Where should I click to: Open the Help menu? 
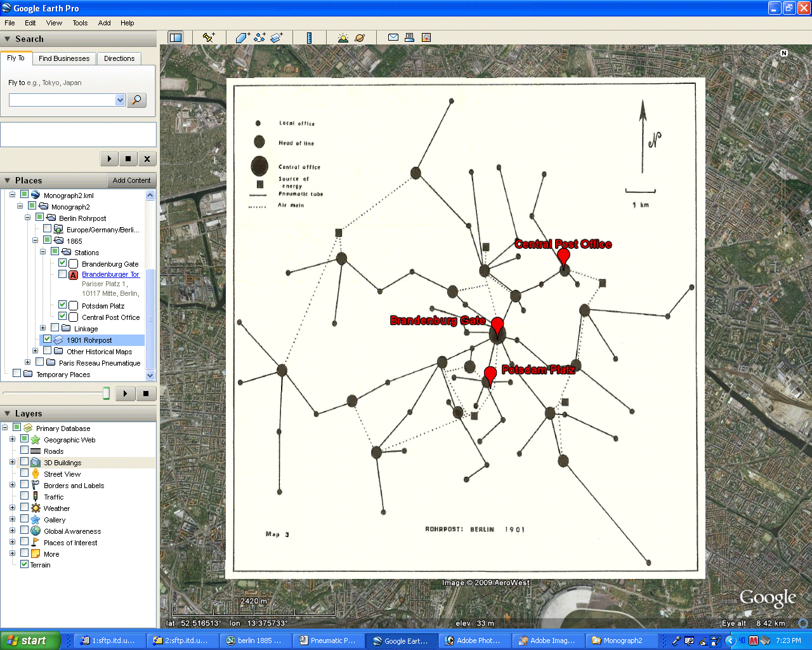(128, 23)
